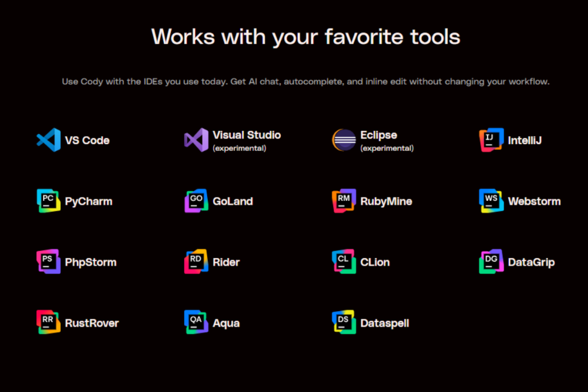
Task: Click the RustRover RR logo icon
Action: coord(48,323)
